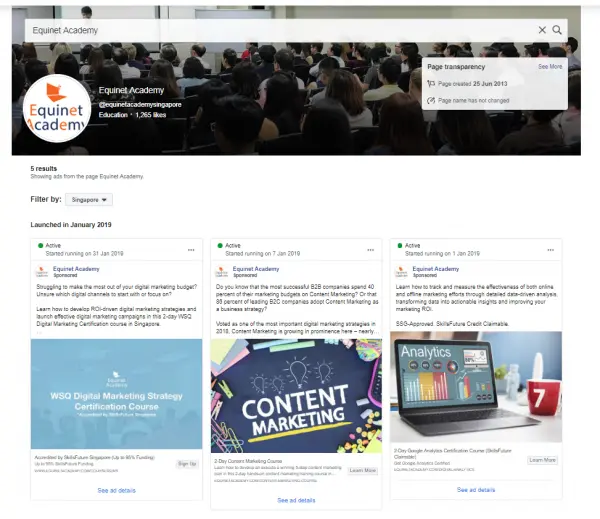The image size is (600, 519).
Task: Click Sign Up button on WSQ Digital Marketing ad
Action: 187,464
